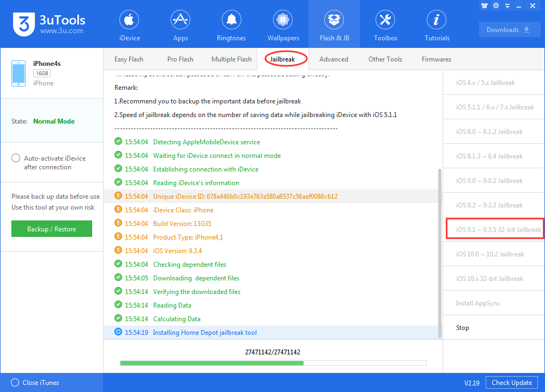545x392 pixels.
Task: Click the Backup / Restore button
Action: point(52,229)
